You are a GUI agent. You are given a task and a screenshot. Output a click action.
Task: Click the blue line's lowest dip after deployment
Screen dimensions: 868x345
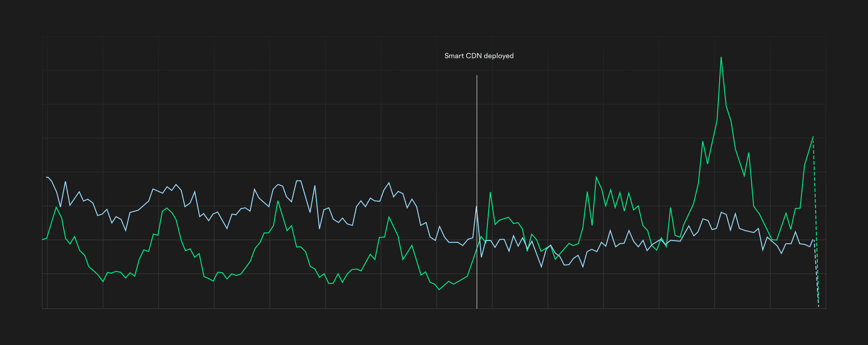(x=542, y=267)
